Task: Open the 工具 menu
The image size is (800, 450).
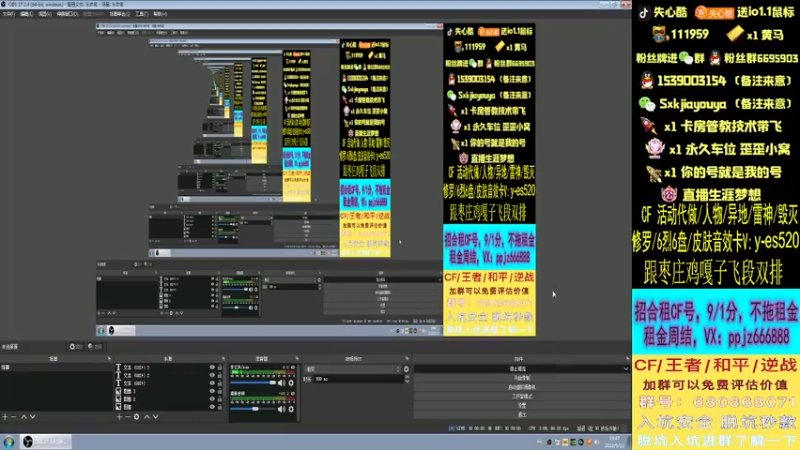Action: pyautogui.click(x=141, y=14)
